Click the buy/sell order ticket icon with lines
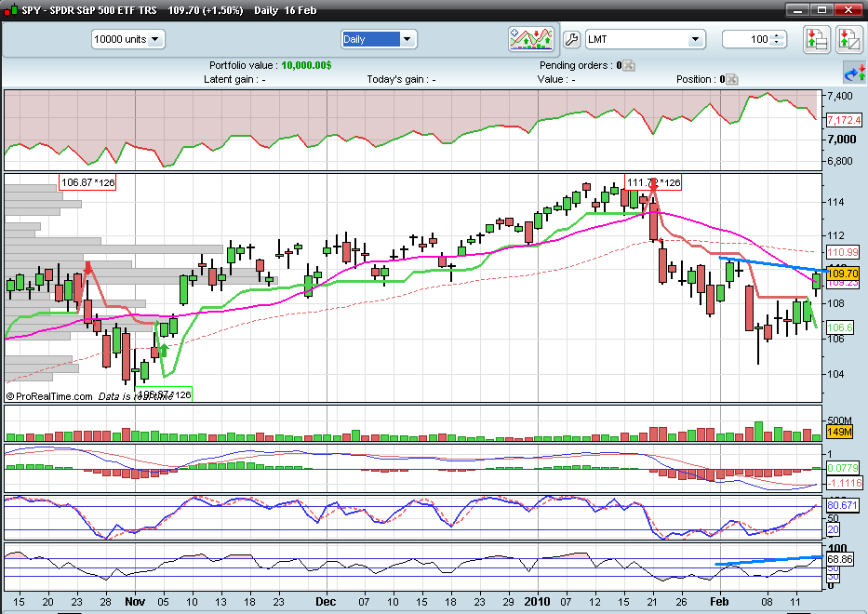868x614 pixels. tap(817, 39)
